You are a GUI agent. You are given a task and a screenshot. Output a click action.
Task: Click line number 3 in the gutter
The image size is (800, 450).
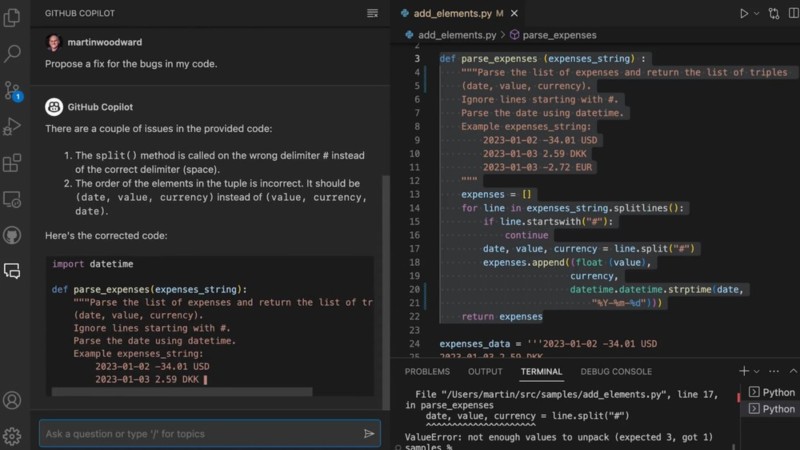click(417, 59)
